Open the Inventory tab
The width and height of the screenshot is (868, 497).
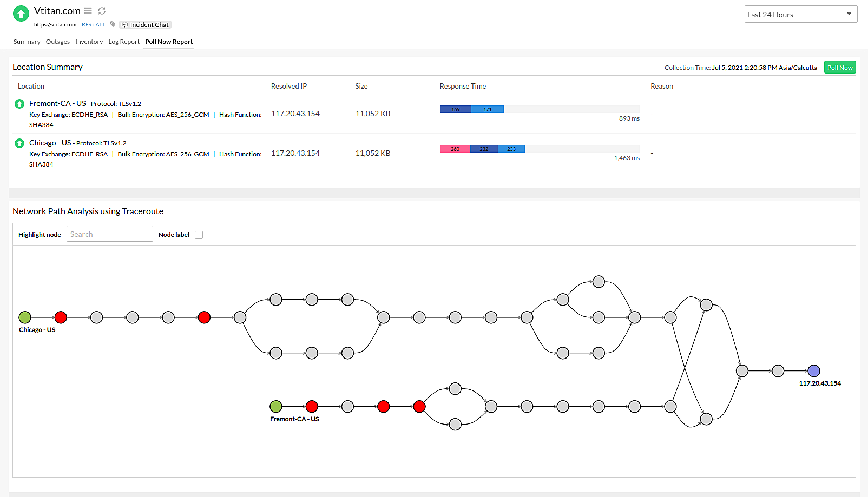point(89,42)
